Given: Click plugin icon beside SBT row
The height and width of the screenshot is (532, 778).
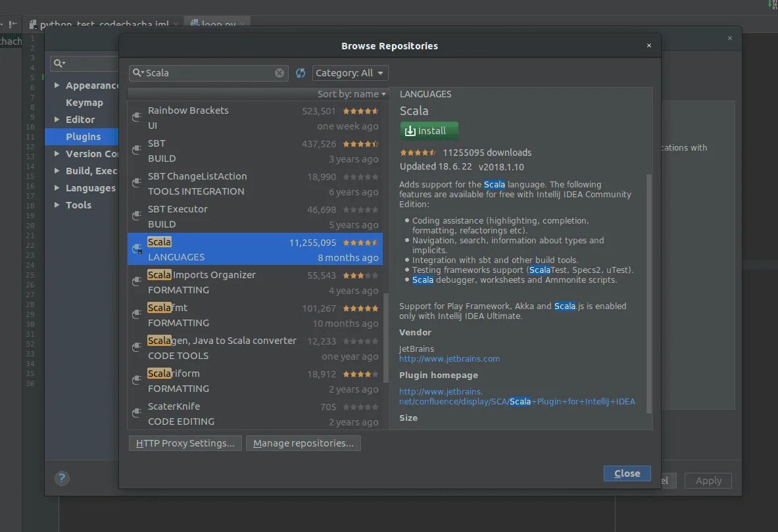Looking at the screenshot, I should point(137,150).
